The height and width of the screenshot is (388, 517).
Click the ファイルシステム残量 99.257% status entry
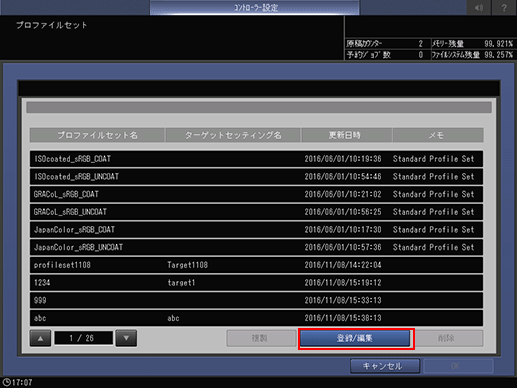(x=472, y=55)
